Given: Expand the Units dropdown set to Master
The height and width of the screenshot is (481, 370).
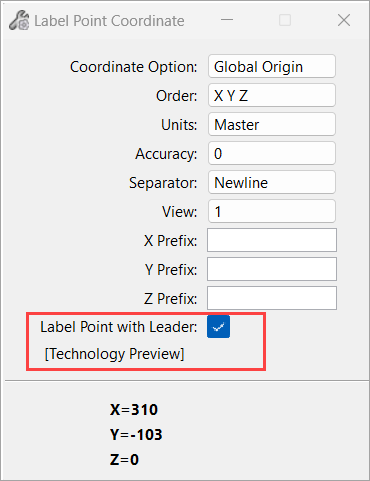Looking at the screenshot, I should [272, 124].
